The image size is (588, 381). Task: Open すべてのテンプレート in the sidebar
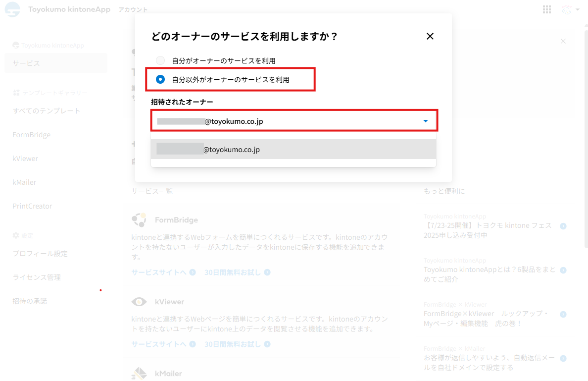(46, 111)
